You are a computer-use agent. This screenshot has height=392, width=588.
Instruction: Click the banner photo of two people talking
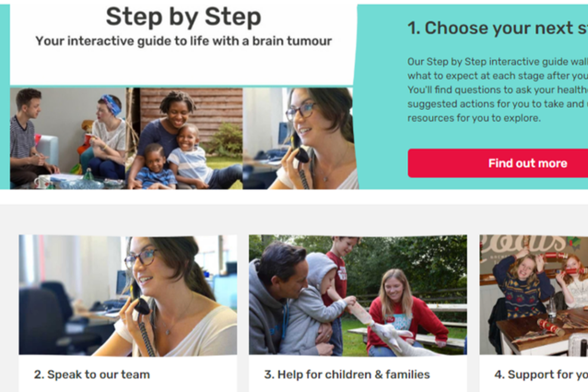68,138
